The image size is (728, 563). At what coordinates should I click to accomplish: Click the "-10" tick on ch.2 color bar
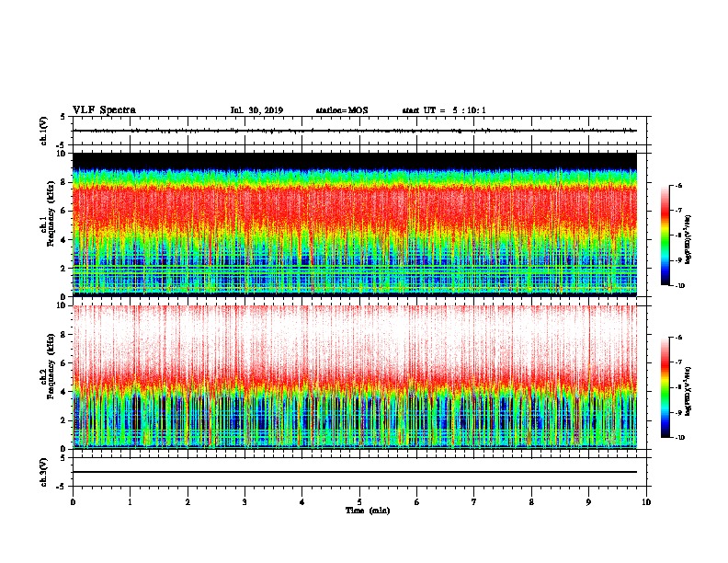point(679,438)
